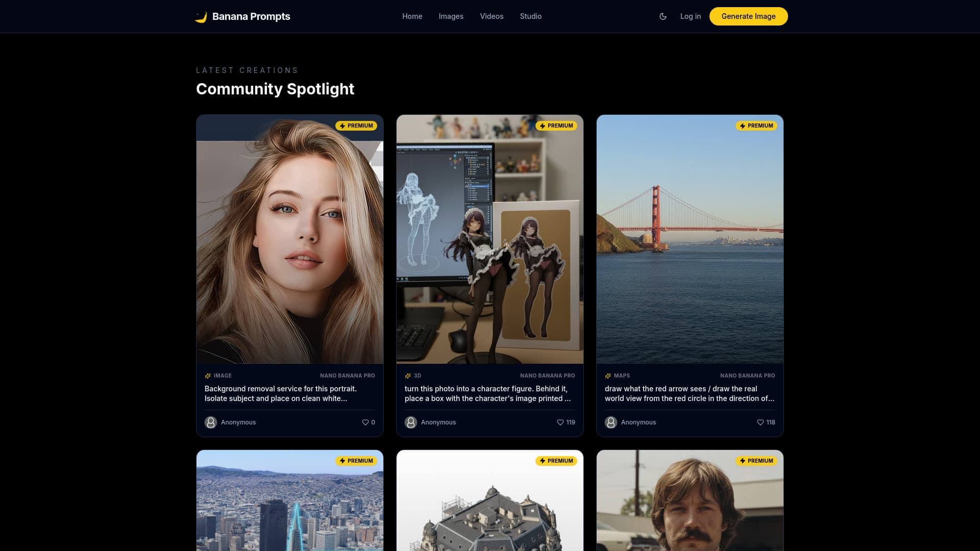This screenshot has width=980, height=551.
Task: Click heart icon on character figure card
Action: coord(560,422)
